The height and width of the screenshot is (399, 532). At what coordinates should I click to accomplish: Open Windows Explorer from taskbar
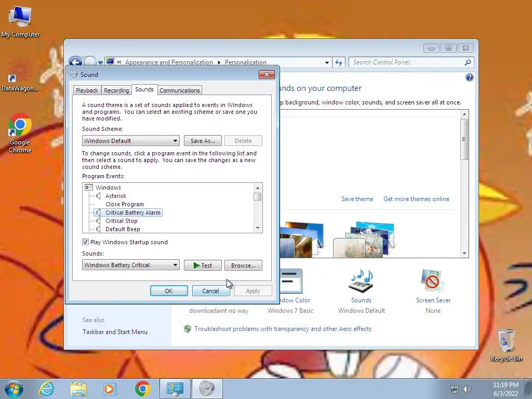click(x=78, y=389)
